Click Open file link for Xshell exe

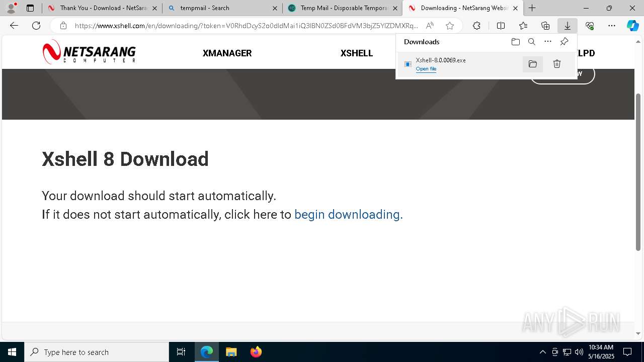[426, 69]
